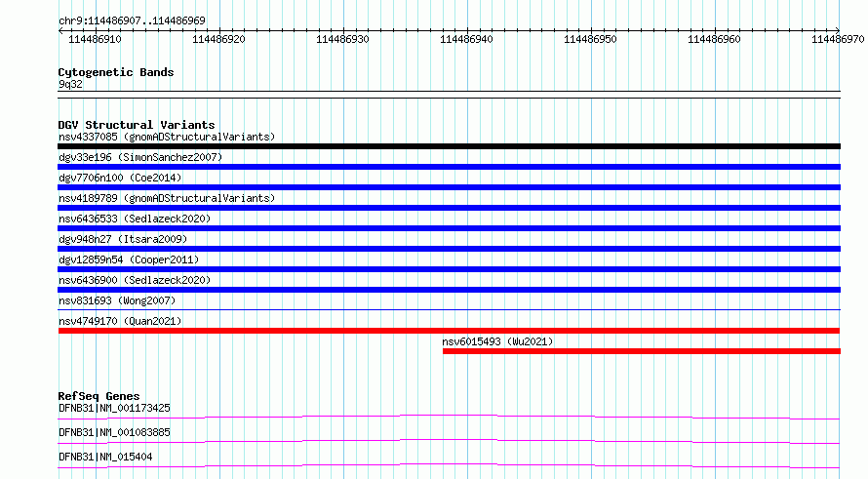868x479 pixels.
Task: Open variant dgv12859n54 (Cooper2011)
Action: [x=129, y=259]
